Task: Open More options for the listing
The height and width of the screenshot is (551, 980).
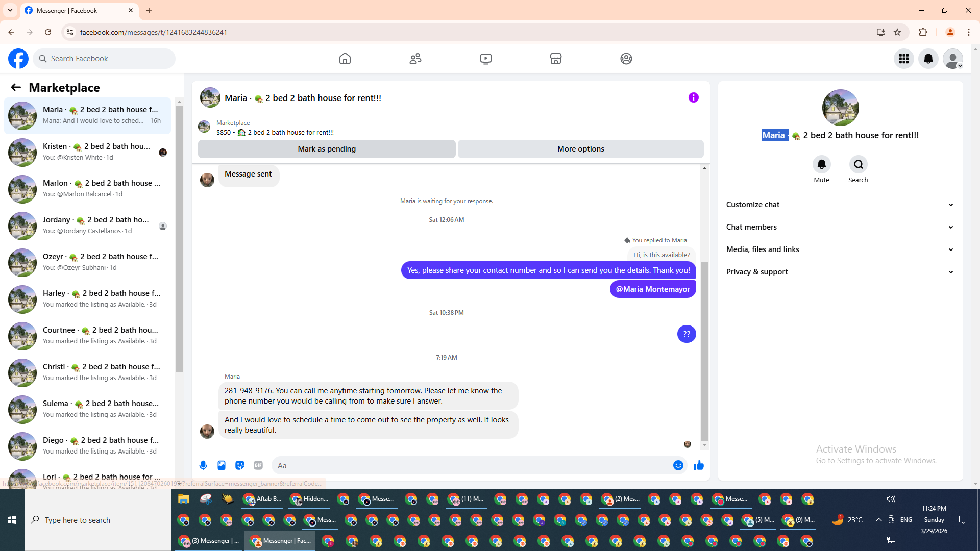Action: (581, 149)
